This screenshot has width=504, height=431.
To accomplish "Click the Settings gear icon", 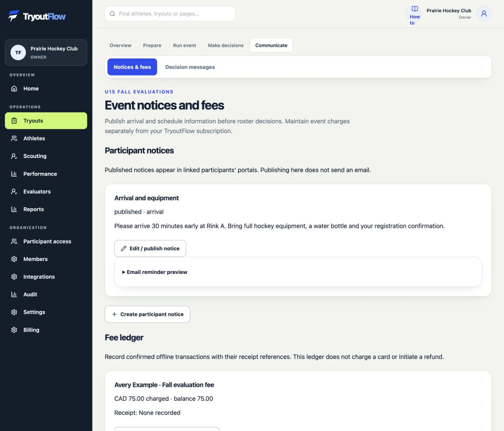I will [x=14, y=312].
